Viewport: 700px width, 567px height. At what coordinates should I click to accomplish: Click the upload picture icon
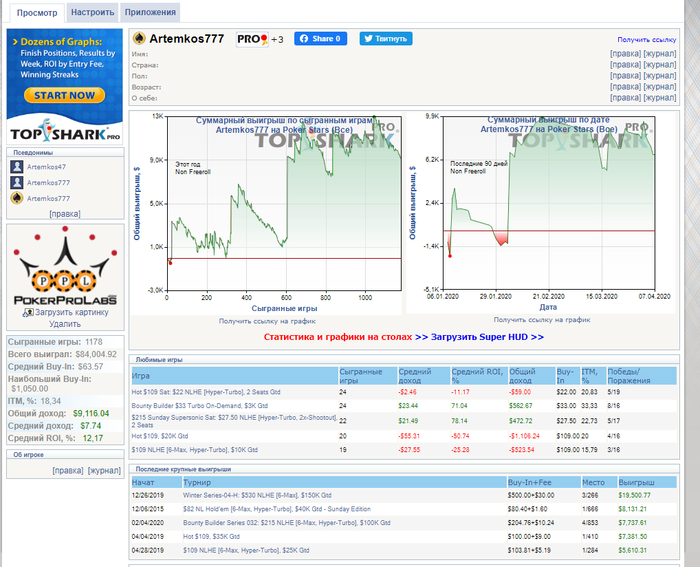[x=28, y=313]
